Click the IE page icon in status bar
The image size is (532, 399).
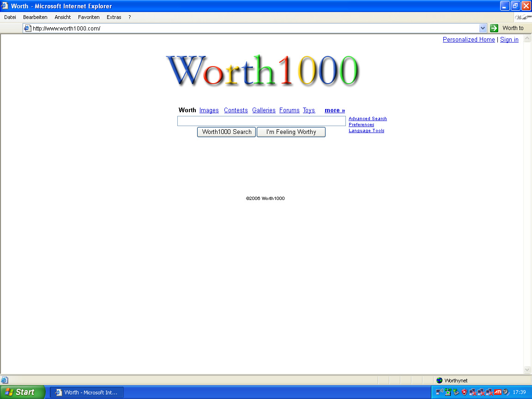point(5,380)
